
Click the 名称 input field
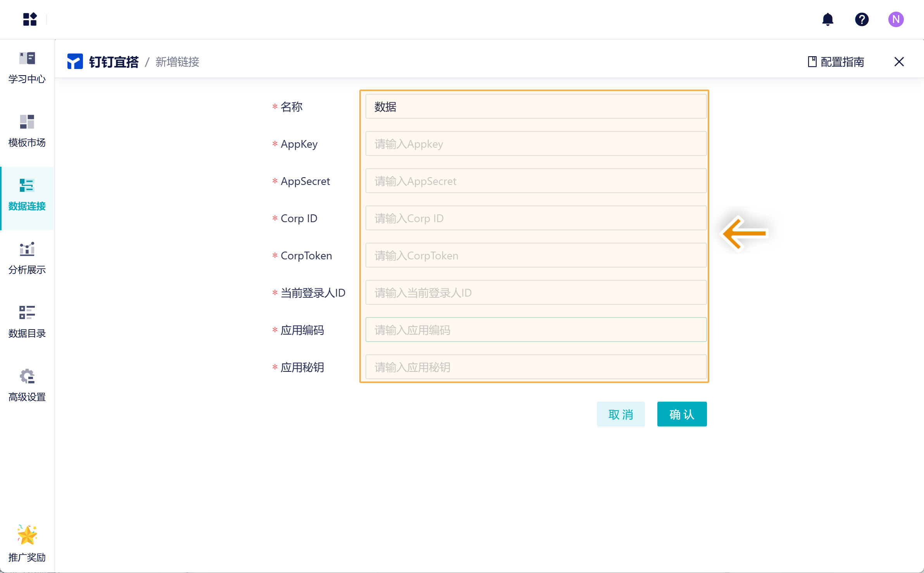pos(536,107)
